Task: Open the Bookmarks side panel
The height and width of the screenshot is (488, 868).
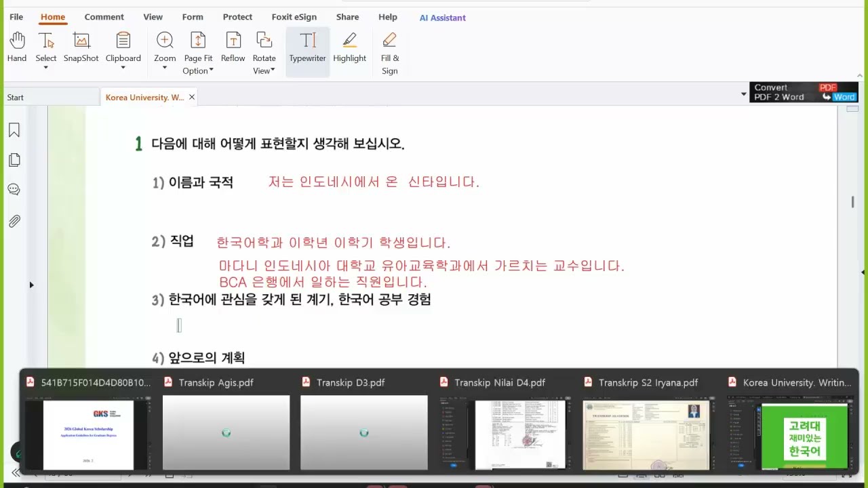Action: (14, 130)
